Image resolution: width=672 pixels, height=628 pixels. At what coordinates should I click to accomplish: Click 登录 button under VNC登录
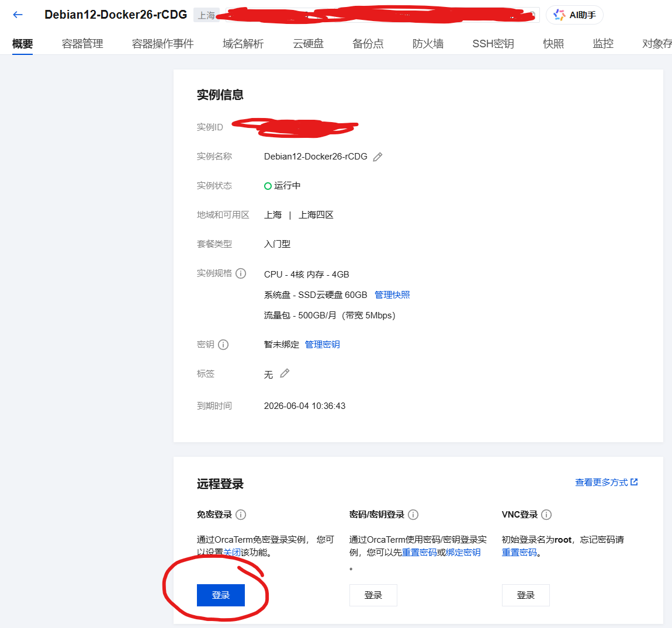pos(525,595)
